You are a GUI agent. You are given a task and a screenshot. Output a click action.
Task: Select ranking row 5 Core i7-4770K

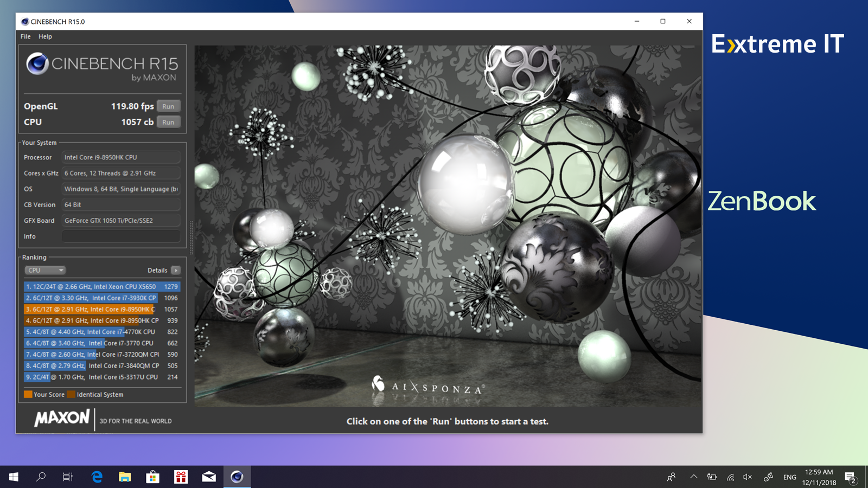click(x=102, y=332)
